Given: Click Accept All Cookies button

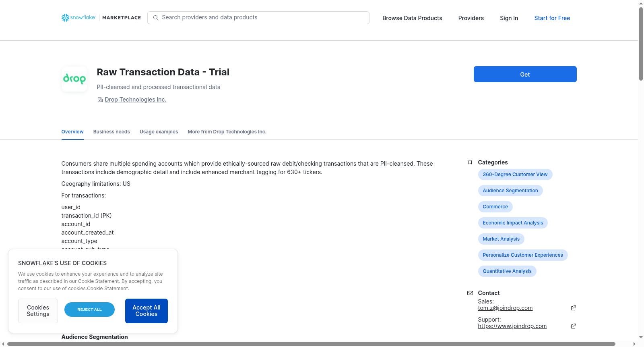Looking at the screenshot, I should (147, 311).
